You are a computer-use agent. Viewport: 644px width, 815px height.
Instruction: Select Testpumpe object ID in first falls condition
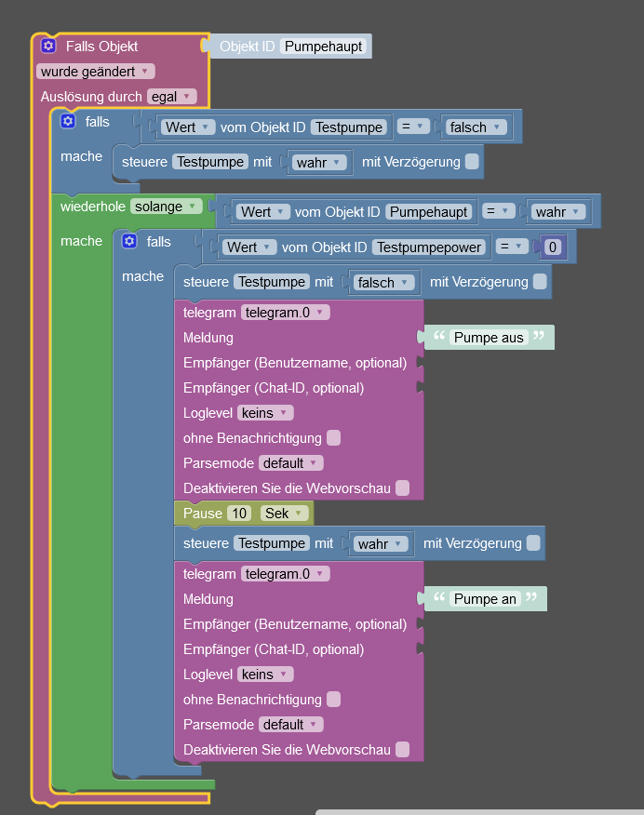349,127
